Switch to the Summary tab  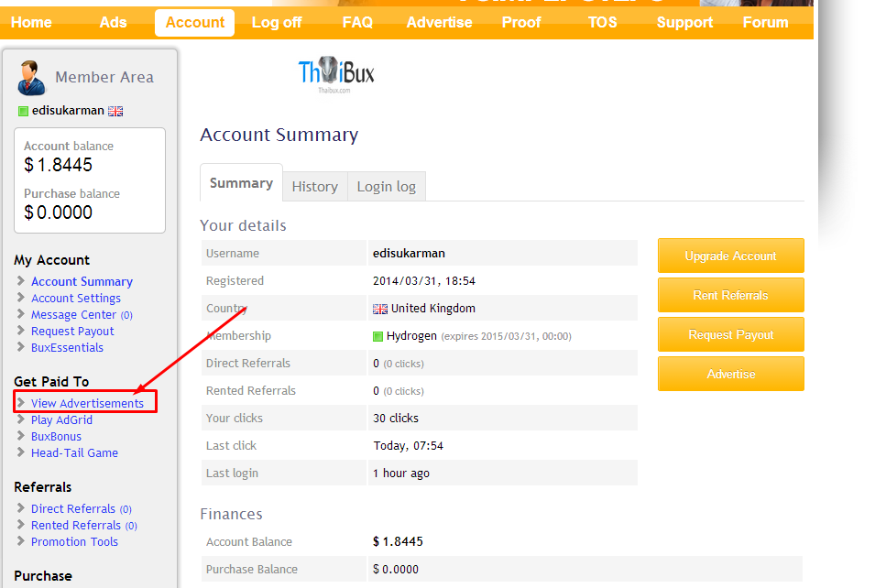tap(241, 183)
